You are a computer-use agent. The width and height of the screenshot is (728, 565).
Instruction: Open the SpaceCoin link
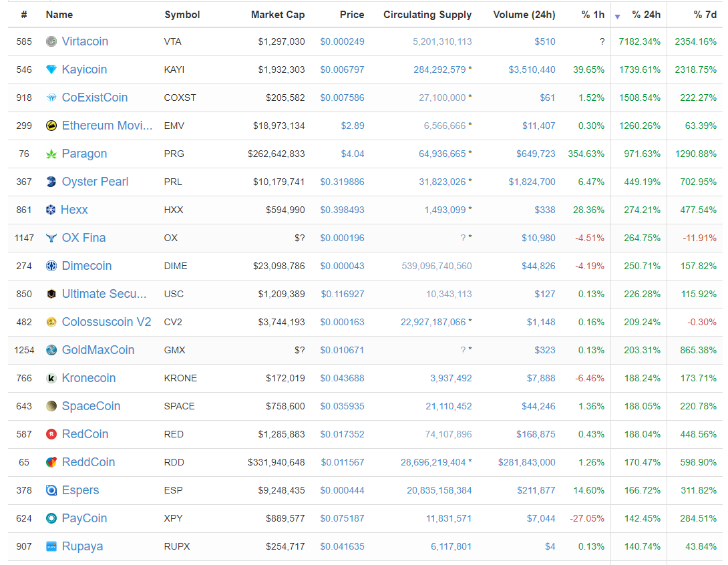[91, 406]
